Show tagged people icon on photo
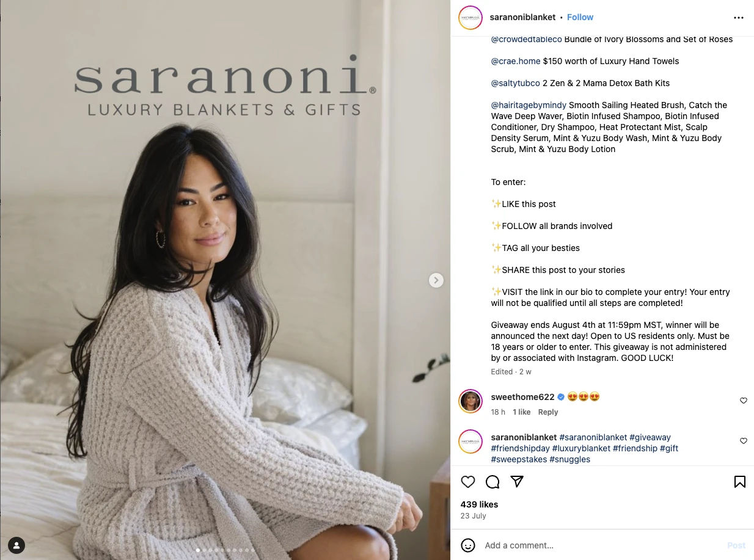Image resolution: width=754 pixels, height=560 pixels. (16, 545)
